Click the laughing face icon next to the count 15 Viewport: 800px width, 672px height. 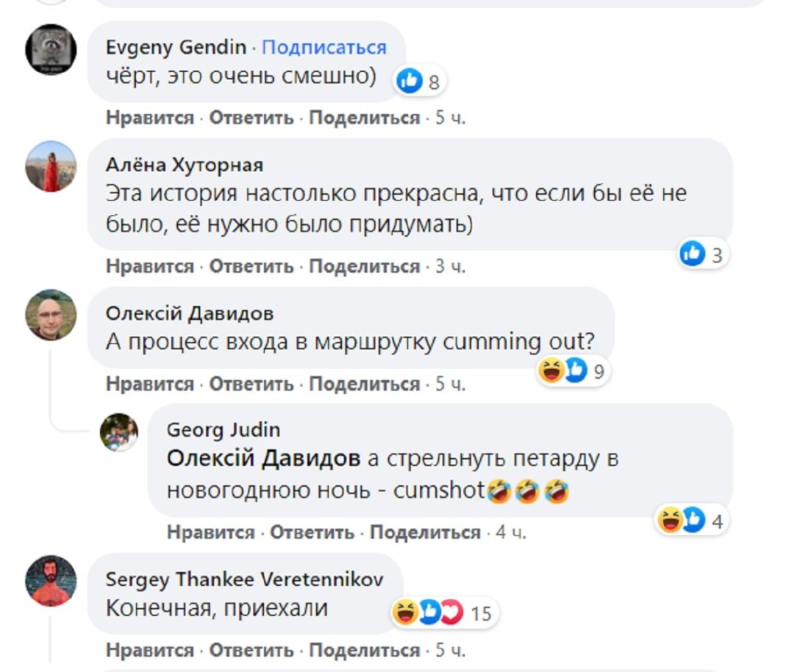[x=404, y=610]
